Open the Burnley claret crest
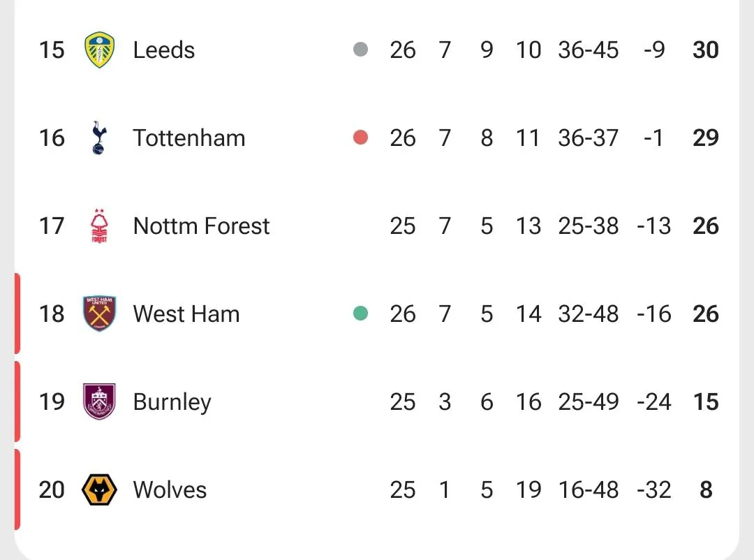The image size is (754, 560). 99,401
